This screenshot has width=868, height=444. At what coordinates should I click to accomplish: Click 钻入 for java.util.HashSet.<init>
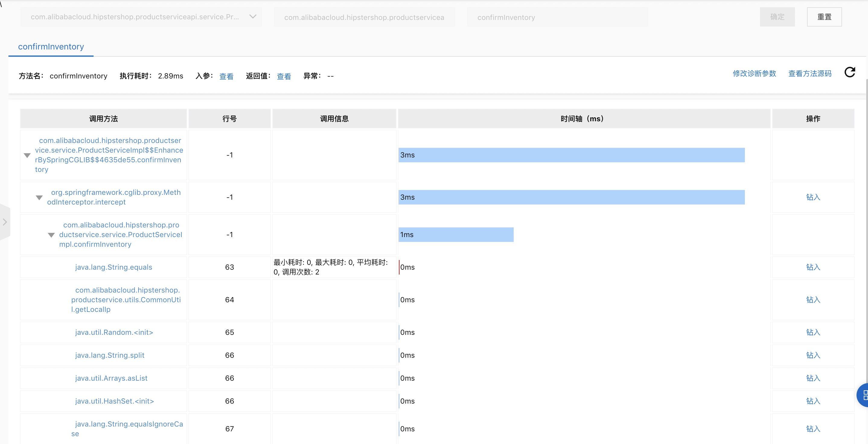point(812,400)
